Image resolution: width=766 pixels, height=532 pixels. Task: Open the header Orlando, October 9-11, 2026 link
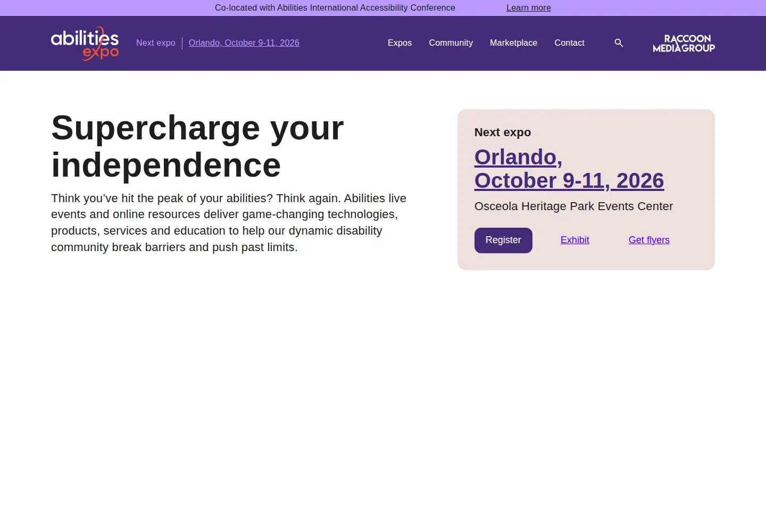coord(244,43)
